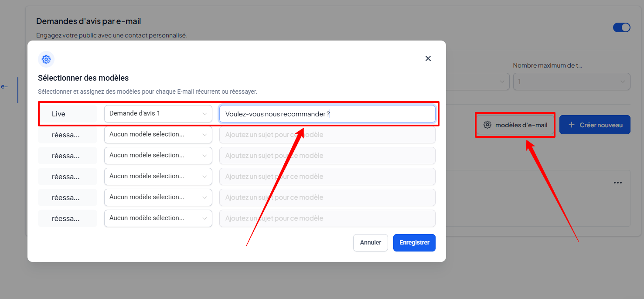Click the gear icon on modèles d'e-mail
The width and height of the screenshot is (644, 299).
(487, 125)
